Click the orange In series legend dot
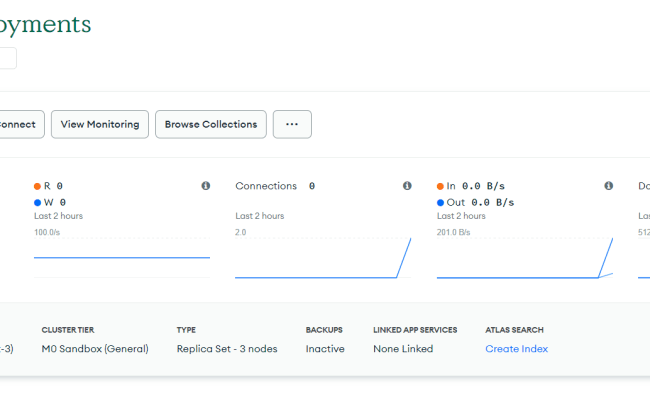The width and height of the screenshot is (650, 400). (440, 187)
